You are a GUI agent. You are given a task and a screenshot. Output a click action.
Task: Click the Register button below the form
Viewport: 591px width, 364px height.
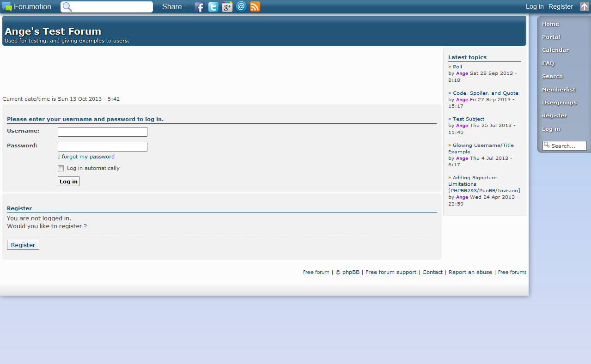(23, 245)
